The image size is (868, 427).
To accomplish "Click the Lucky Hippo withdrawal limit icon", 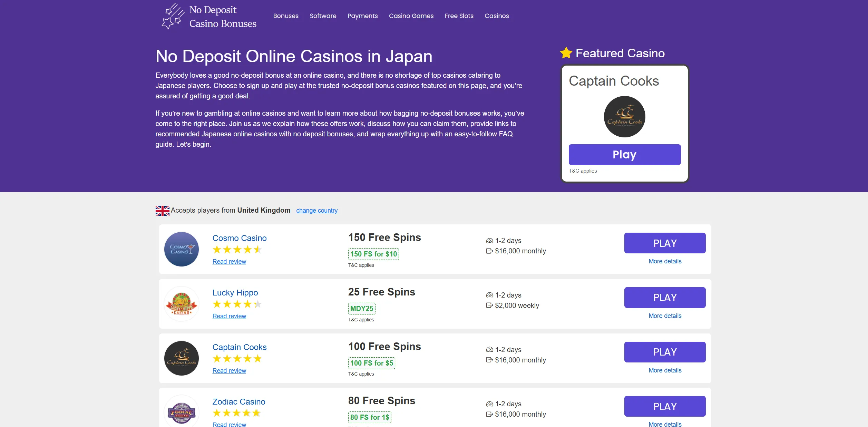I will click(x=489, y=305).
